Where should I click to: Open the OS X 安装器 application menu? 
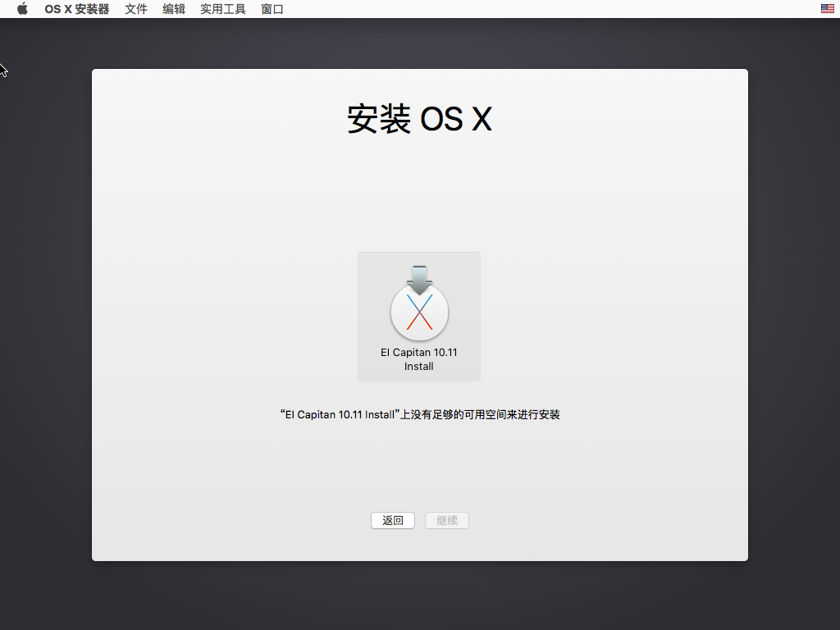click(76, 9)
